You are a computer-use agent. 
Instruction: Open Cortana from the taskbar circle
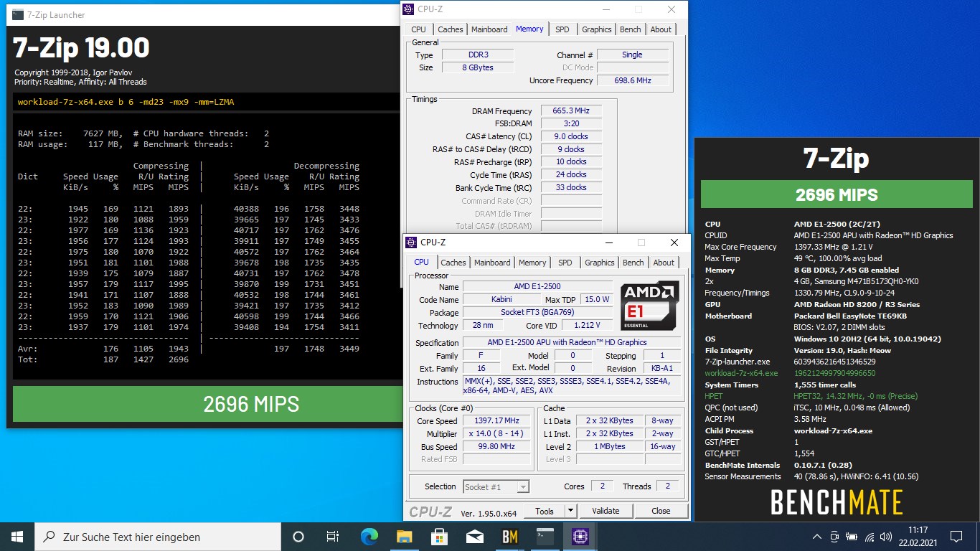(298, 536)
